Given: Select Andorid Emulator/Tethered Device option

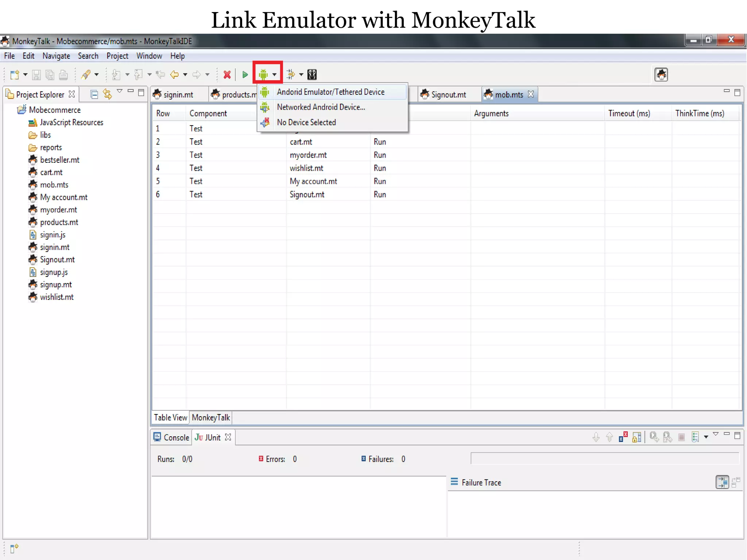Looking at the screenshot, I should tap(333, 92).
